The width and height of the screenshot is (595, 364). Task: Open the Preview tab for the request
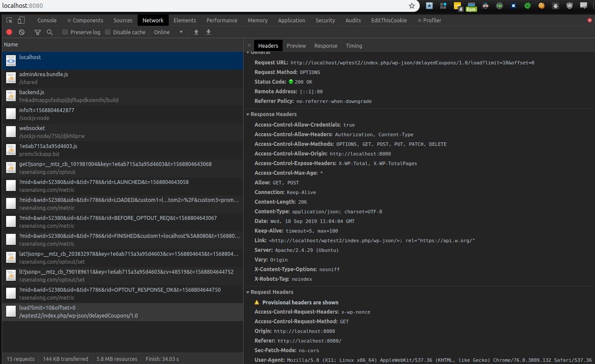click(296, 46)
